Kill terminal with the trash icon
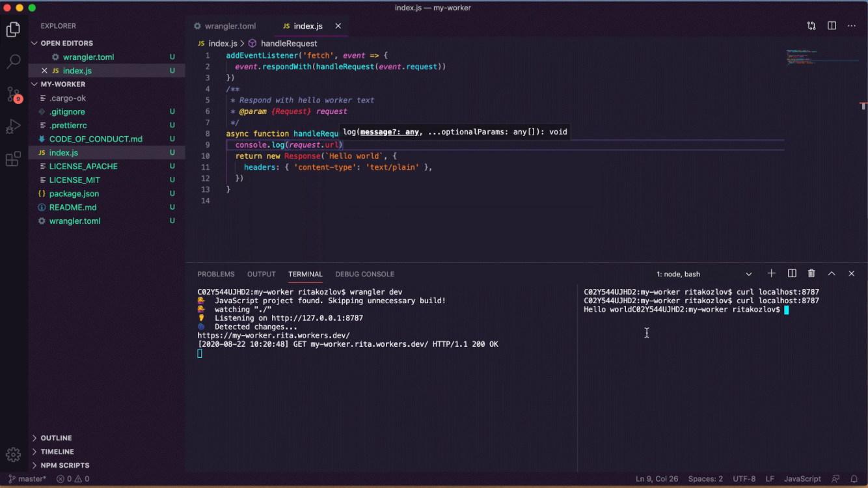This screenshot has width=868, height=488. tap(811, 274)
